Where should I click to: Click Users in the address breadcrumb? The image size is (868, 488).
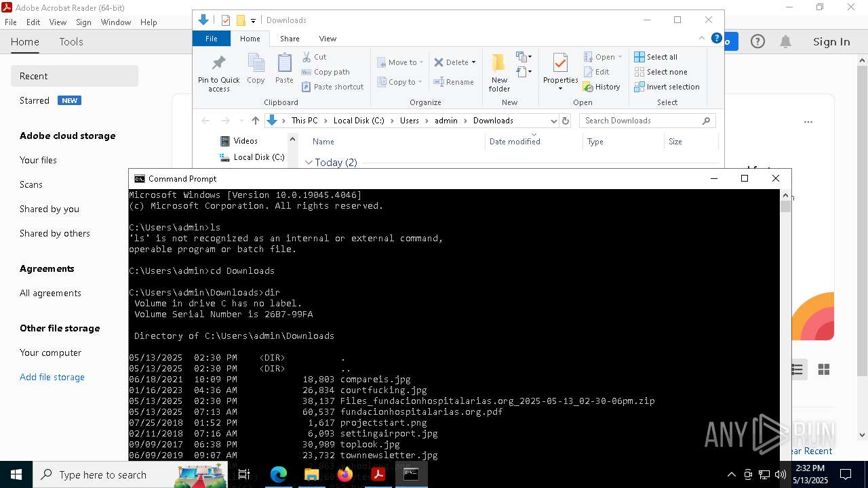pos(410,121)
